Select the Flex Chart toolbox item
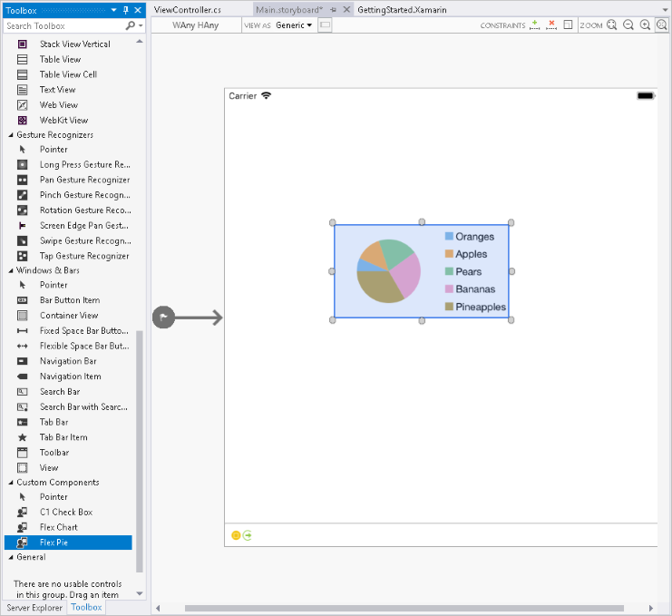 (58, 527)
